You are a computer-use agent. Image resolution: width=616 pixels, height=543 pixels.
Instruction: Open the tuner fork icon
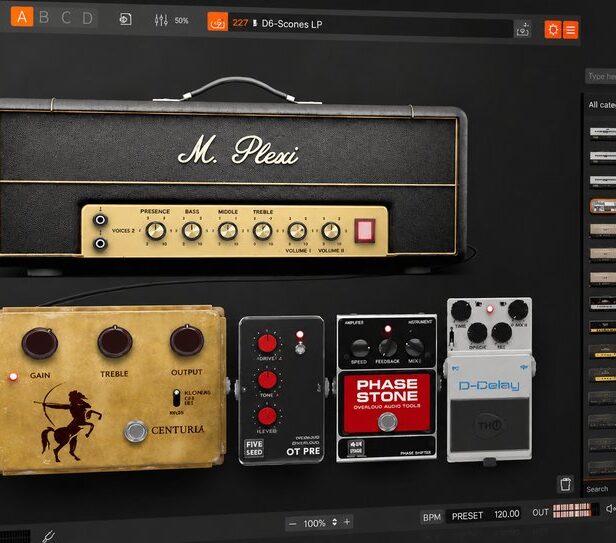(49, 537)
